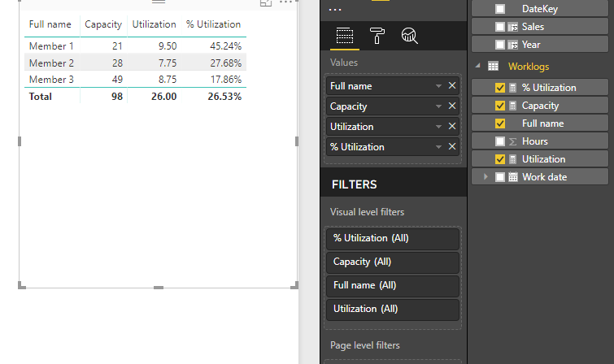Open the Capacity (All) filter

tap(392, 262)
